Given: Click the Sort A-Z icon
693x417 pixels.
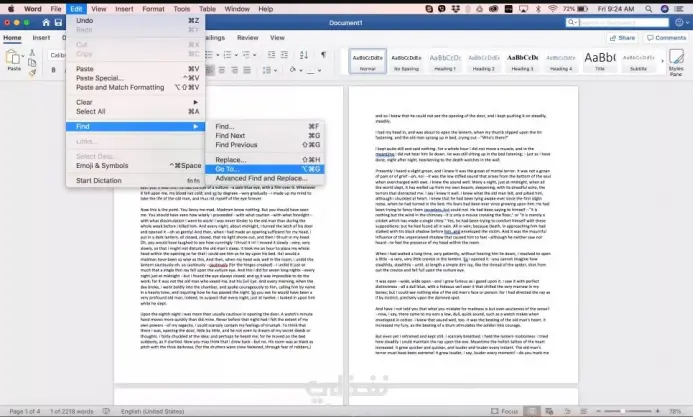Looking at the screenshot, I should (x=304, y=55).
